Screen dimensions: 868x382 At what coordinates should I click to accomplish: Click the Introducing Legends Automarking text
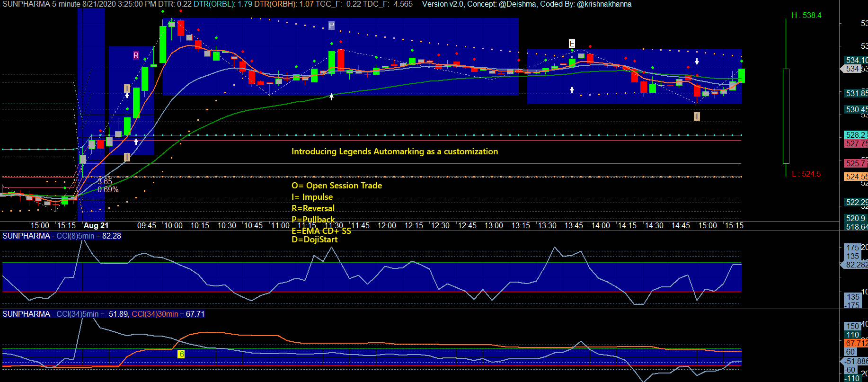click(395, 151)
